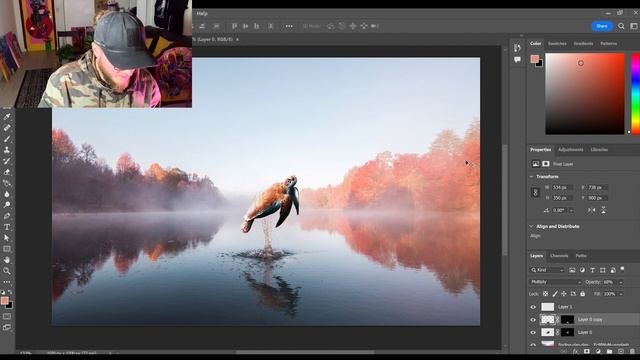
Task: Create a new adjustment layer
Action: click(598, 351)
